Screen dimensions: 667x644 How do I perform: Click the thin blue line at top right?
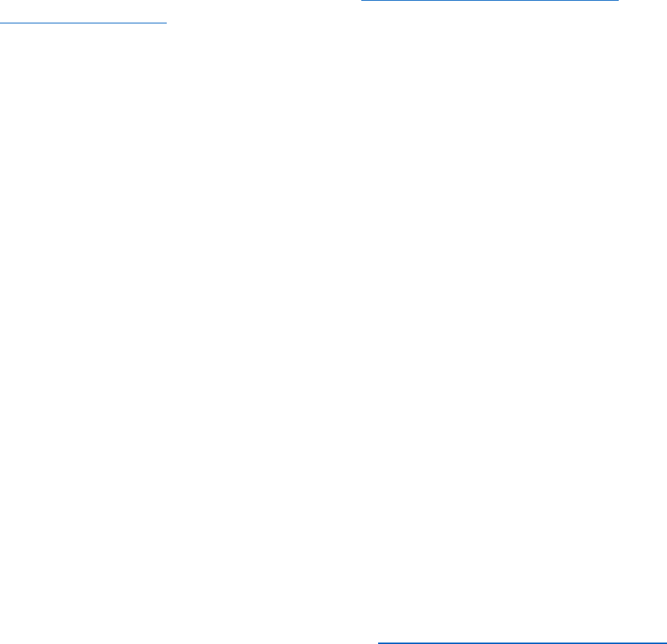click(489, 1)
